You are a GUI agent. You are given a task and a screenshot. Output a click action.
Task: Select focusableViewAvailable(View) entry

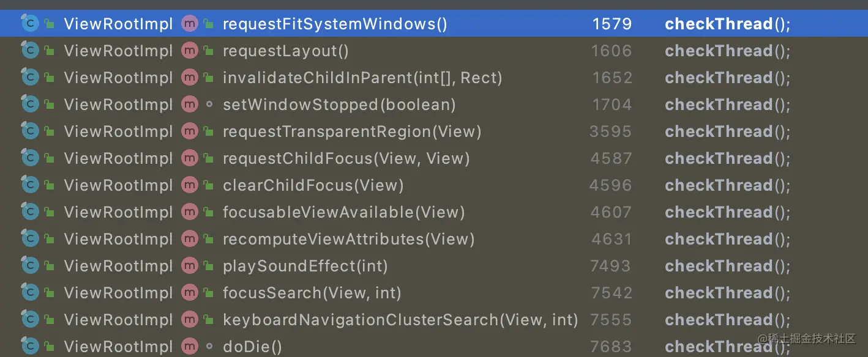point(343,212)
